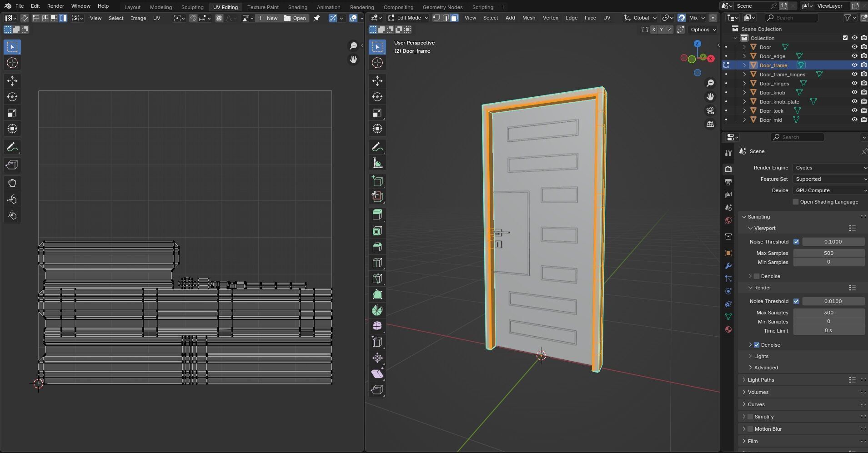Viewport: 868px width, 453px height.
Task: Select the Annotate tool in UV editor
Action: click(12, 147)
